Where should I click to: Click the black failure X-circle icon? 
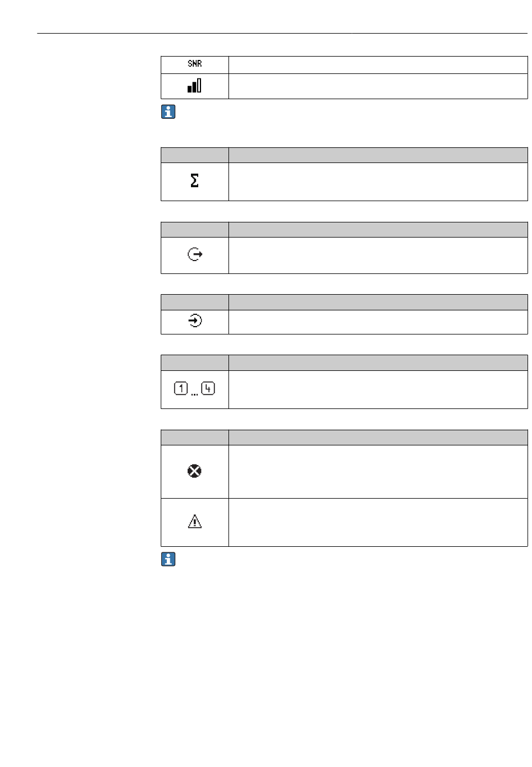(x=194, y=471)
